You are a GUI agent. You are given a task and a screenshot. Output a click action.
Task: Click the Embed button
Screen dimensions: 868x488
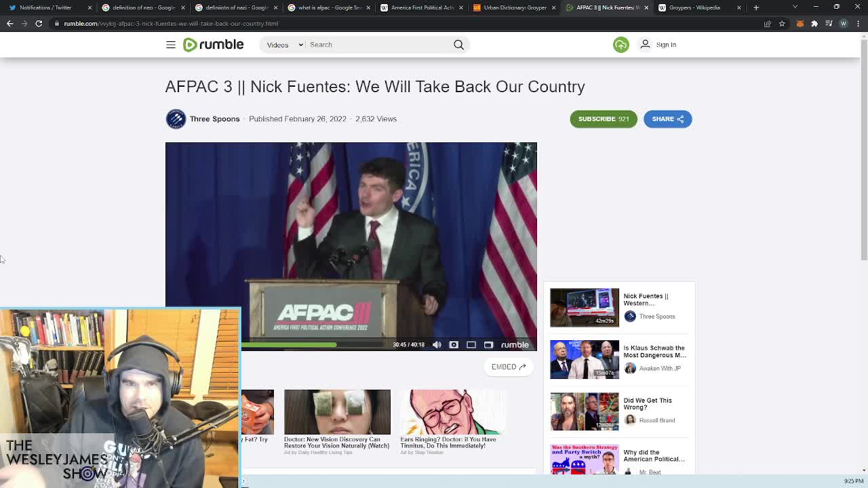(508, 367)
